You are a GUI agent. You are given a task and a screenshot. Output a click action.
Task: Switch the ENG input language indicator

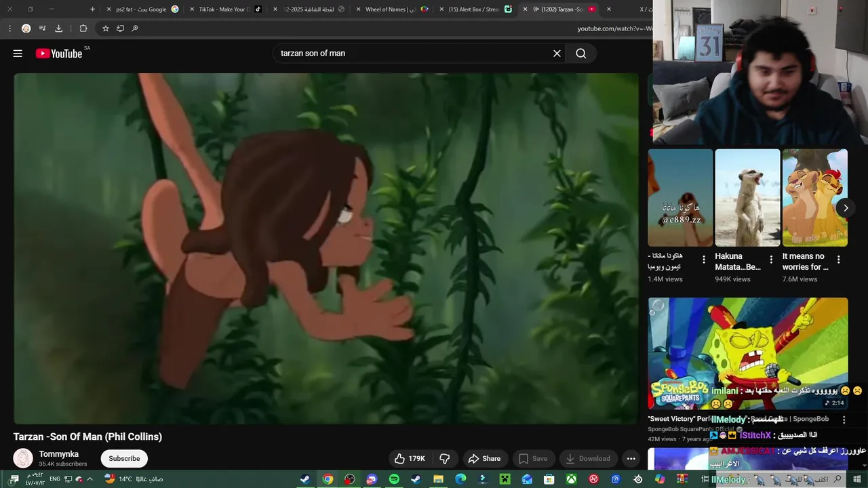pyautogui.click(x=55, y=479)
